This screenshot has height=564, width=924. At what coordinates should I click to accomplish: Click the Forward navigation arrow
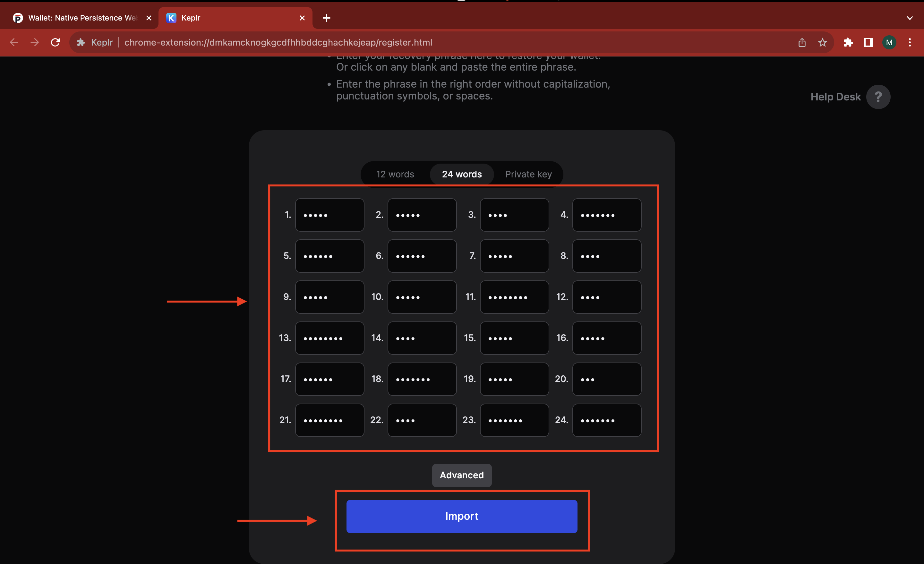[x=35, y=42]
